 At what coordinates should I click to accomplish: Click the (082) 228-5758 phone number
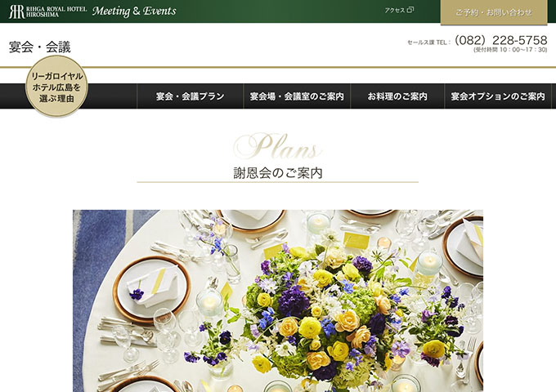pyautogui.click(x=500, y=40)
